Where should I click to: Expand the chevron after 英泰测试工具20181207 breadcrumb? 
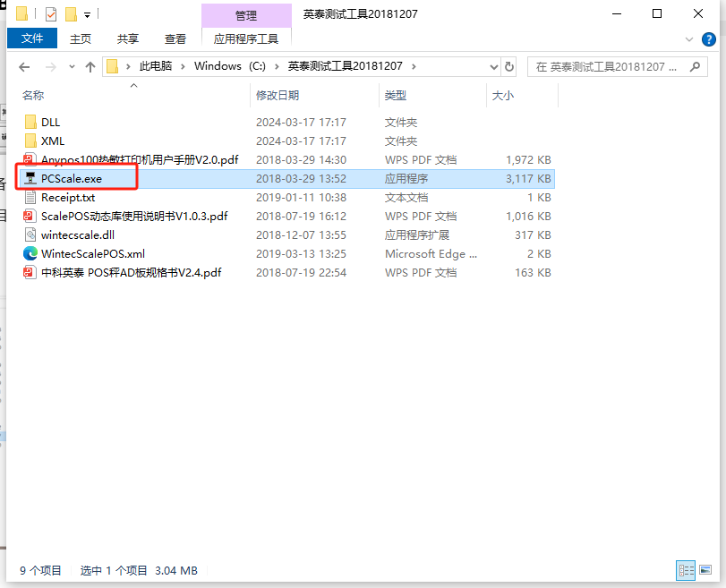tap(414, 66)
